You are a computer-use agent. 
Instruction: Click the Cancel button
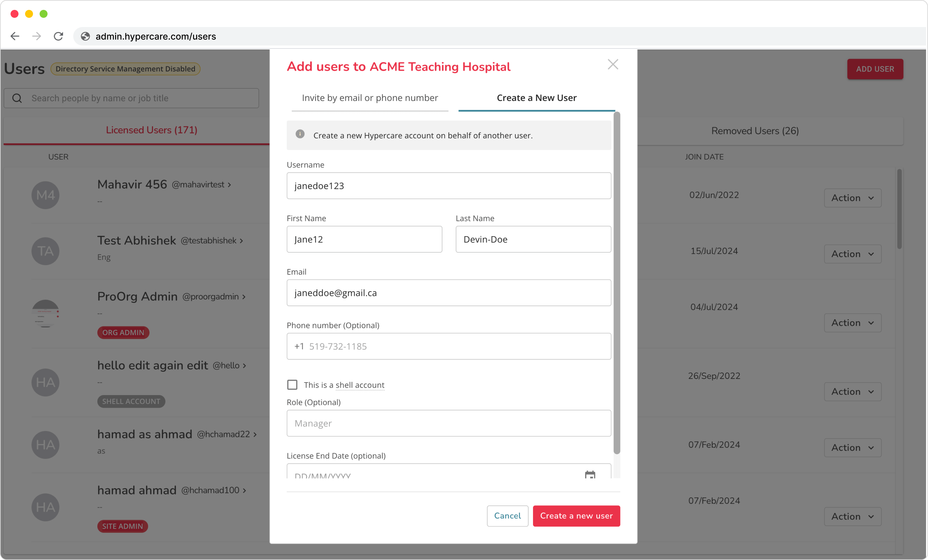pos(507,516)
